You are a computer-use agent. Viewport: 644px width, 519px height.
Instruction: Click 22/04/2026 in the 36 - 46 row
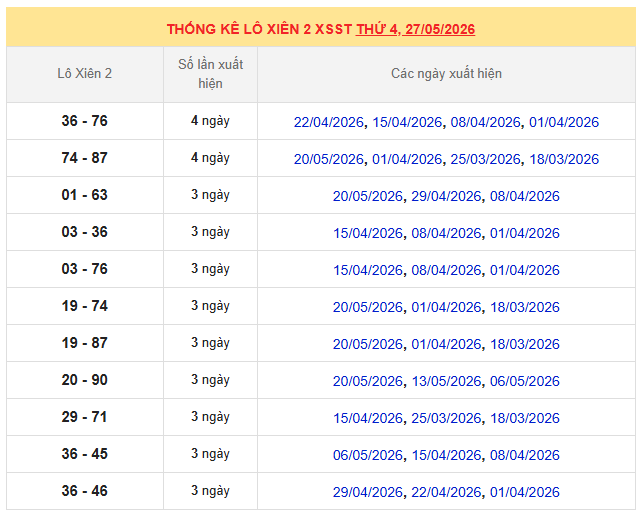446,491
